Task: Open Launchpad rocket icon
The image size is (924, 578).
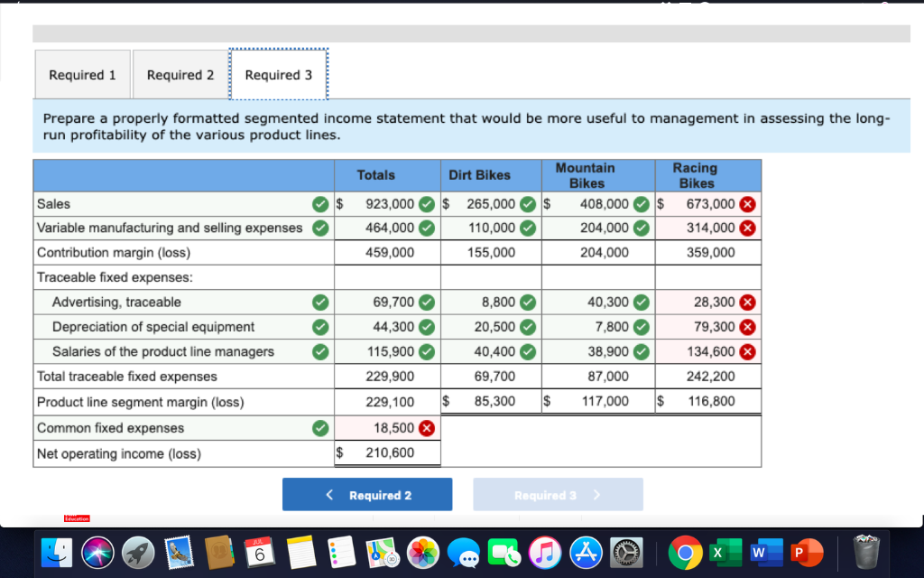Action: point(138,553)
